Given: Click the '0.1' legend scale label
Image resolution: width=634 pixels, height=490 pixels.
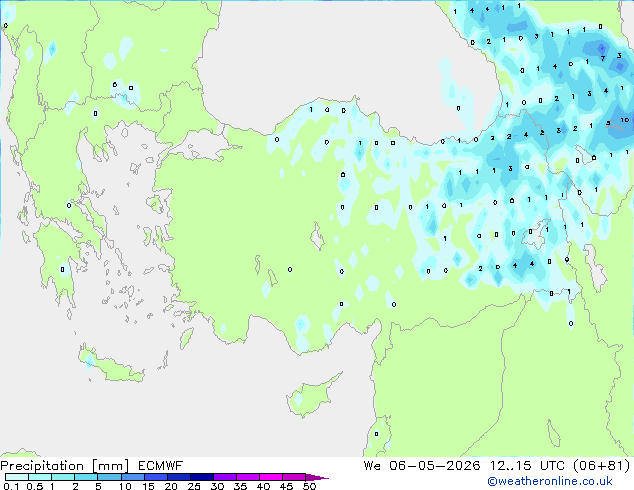Looking at the screenshot, I should (x=11, y=486).
